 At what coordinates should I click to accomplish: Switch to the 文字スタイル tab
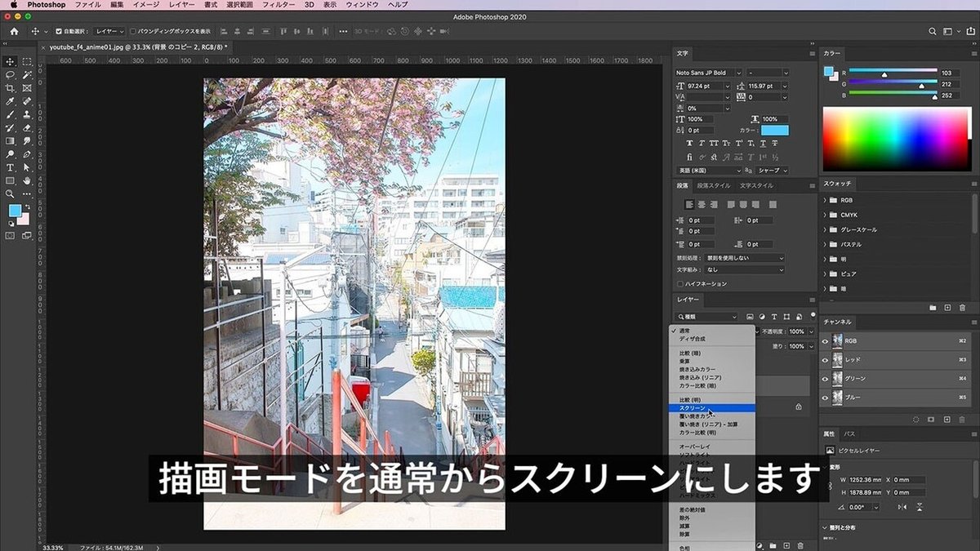click(756, 185)
